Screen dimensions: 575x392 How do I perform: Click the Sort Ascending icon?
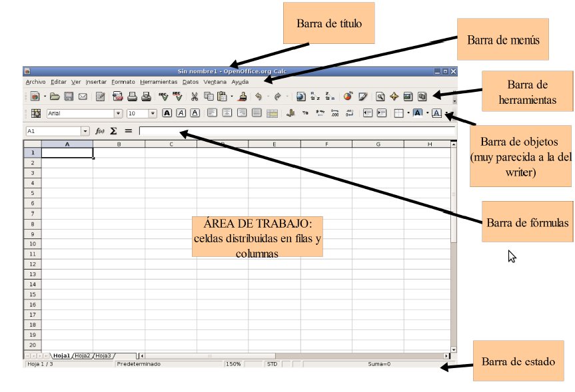pos(316,97)
